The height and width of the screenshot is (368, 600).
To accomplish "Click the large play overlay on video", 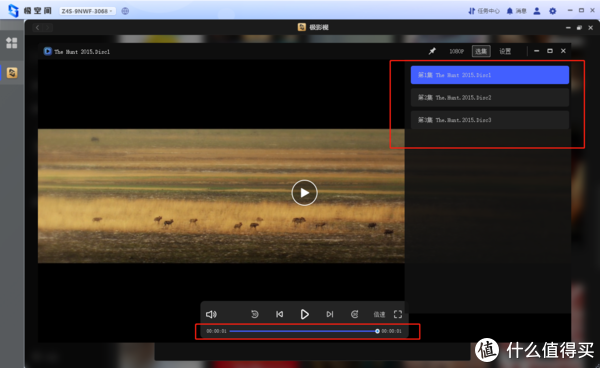I will coord(304,193).
